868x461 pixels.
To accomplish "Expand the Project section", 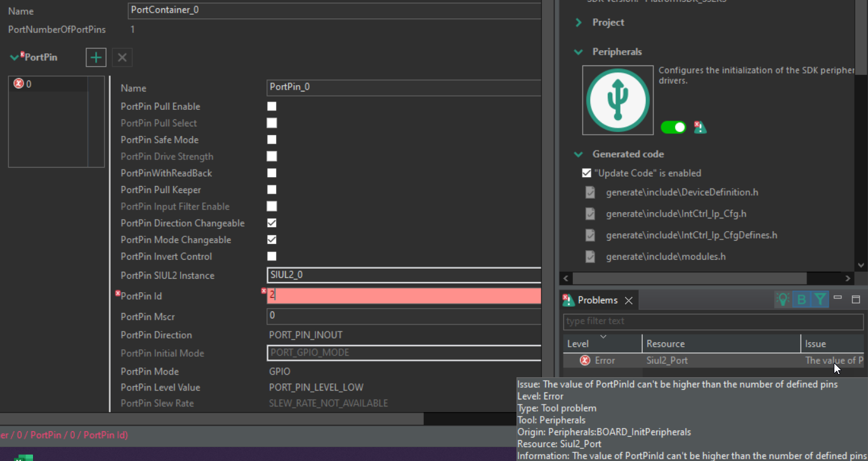I will 578,22.
